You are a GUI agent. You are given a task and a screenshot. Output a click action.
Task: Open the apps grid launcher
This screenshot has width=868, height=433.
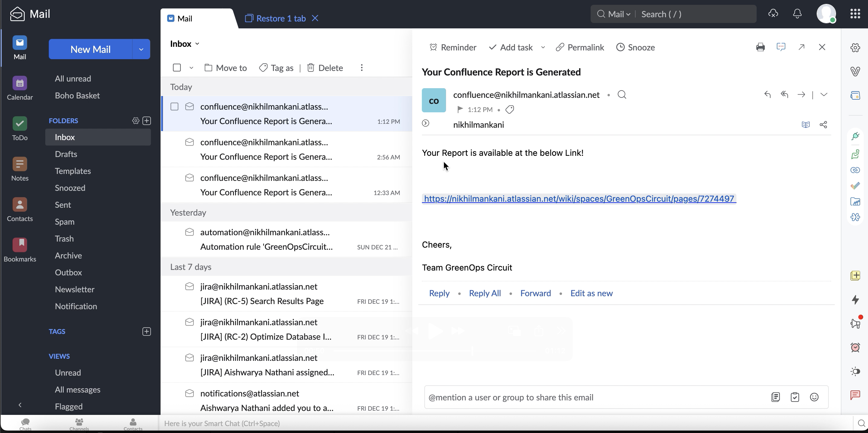click(855, 14)
